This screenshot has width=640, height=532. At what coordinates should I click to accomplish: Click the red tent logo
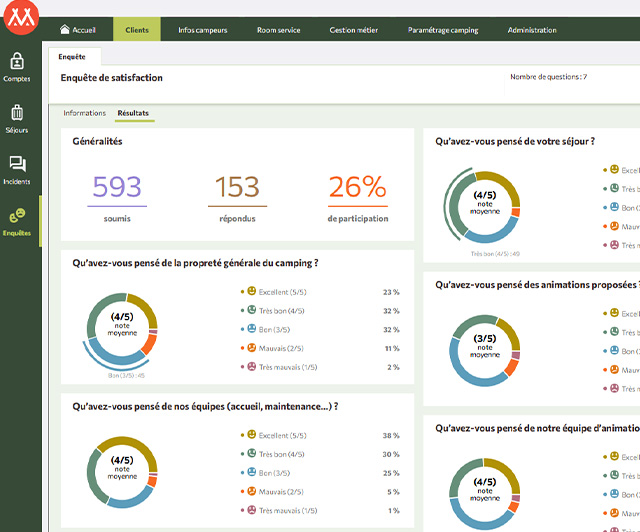(x=18, y=17)
